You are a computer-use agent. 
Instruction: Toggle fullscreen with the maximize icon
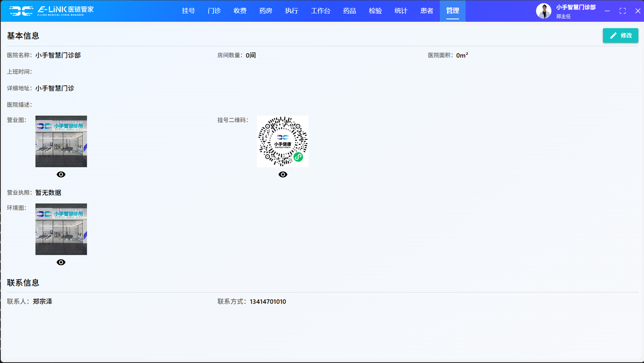(x=623, y=11)
